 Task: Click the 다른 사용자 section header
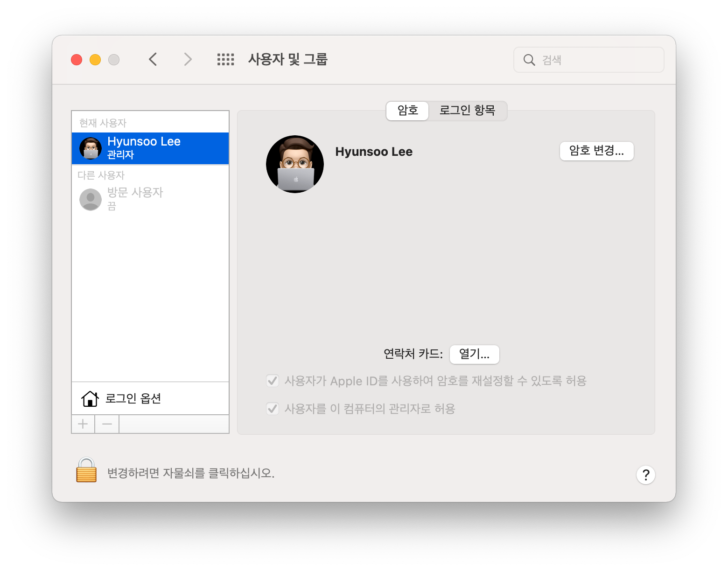pos(101,175)
